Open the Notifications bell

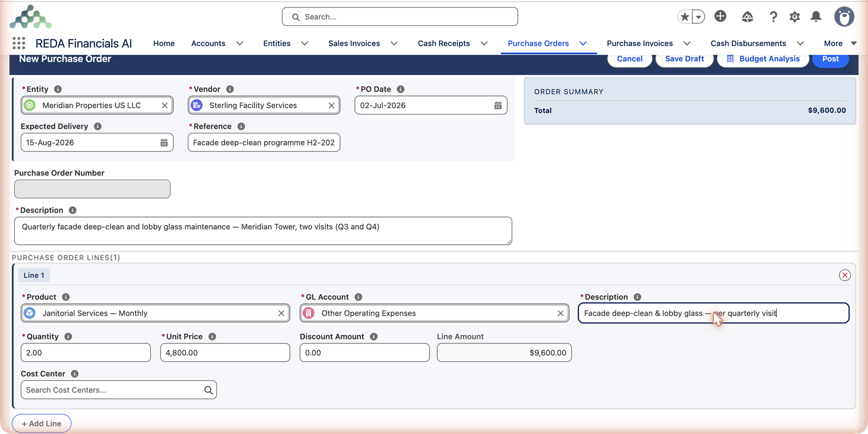(x=816, y=17)
